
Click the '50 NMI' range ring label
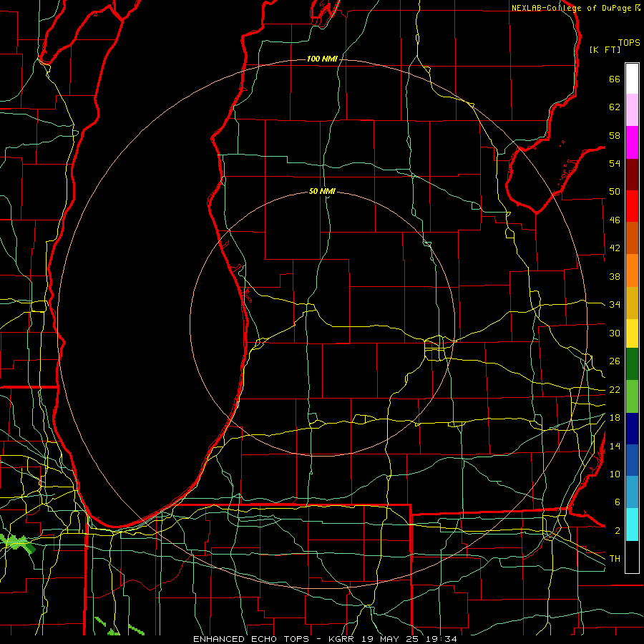tap(322, 191)
